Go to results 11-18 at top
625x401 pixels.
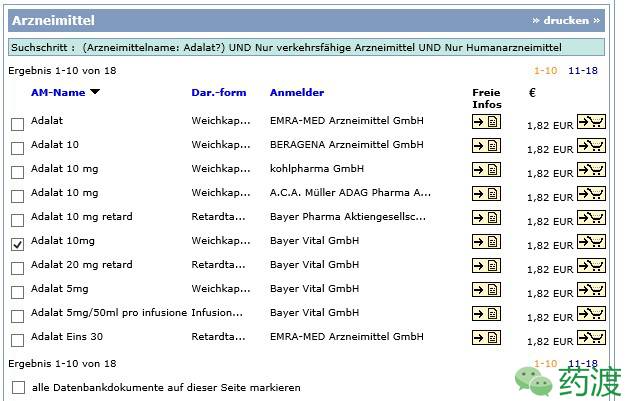click(x=583, y=71)
